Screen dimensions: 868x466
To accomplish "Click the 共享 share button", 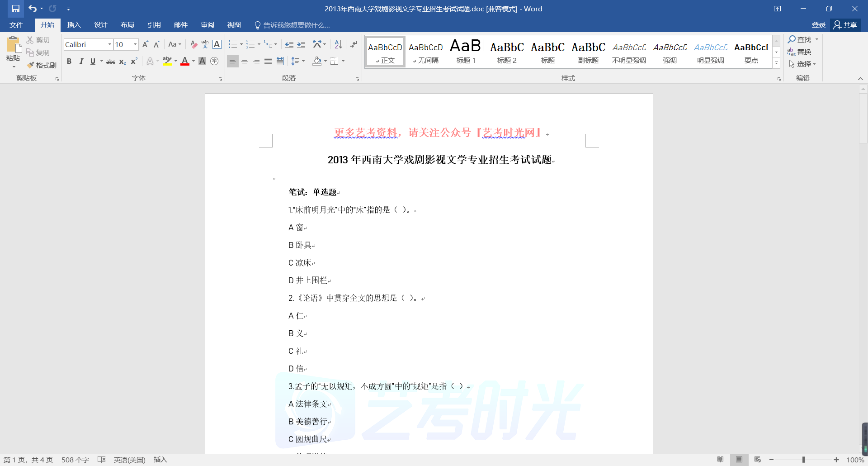I will click(x=845, y=25).
